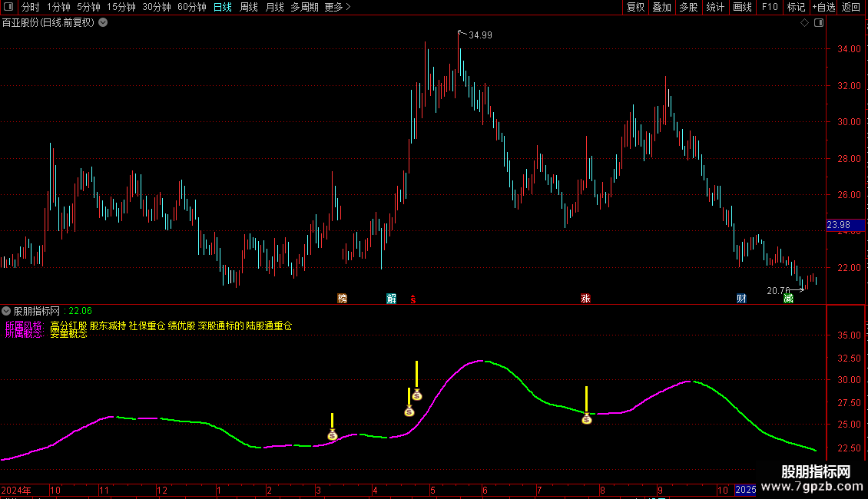Image resolution: width=868 pixels, height=499 pixels.
Task: Click the money bag signal near August
Action: tap(586, 419)
